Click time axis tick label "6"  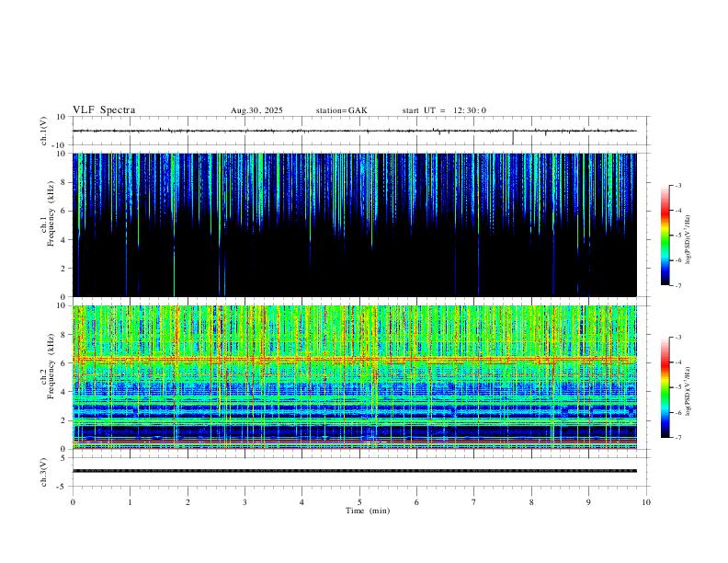pyautogui.click(x=417, y=502)
